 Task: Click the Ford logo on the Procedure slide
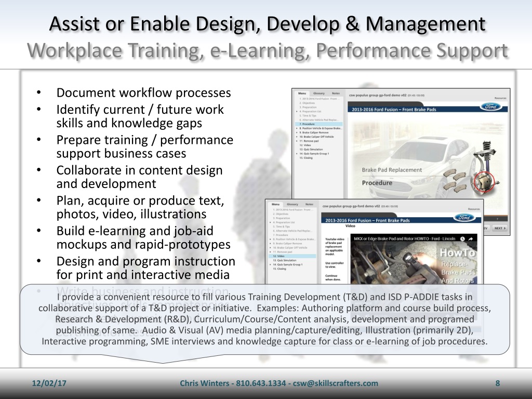pyautogui.click(x=490, y=107)
